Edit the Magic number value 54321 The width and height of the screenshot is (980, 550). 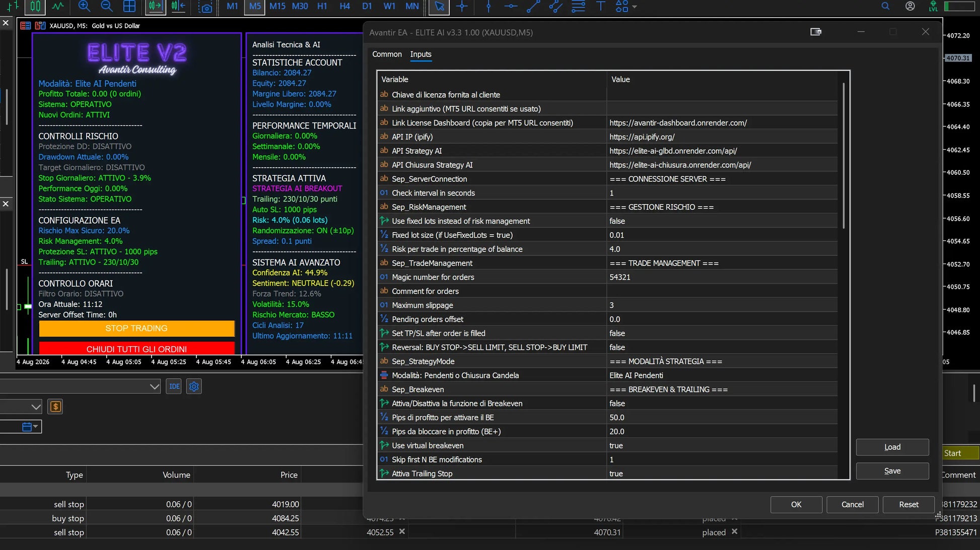722,277
